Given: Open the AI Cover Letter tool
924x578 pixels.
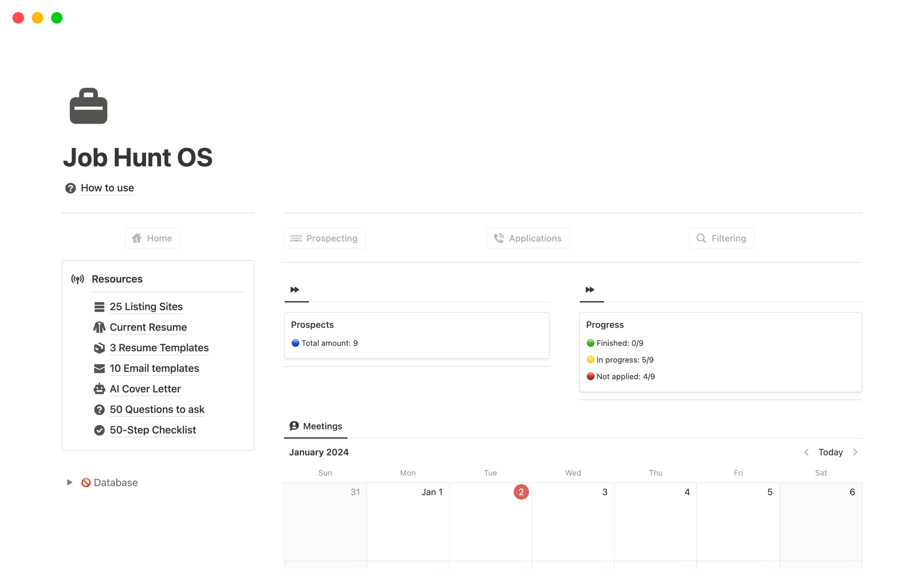Looking at the screenshot, I should pyautogui.click(x=145, y=388).
